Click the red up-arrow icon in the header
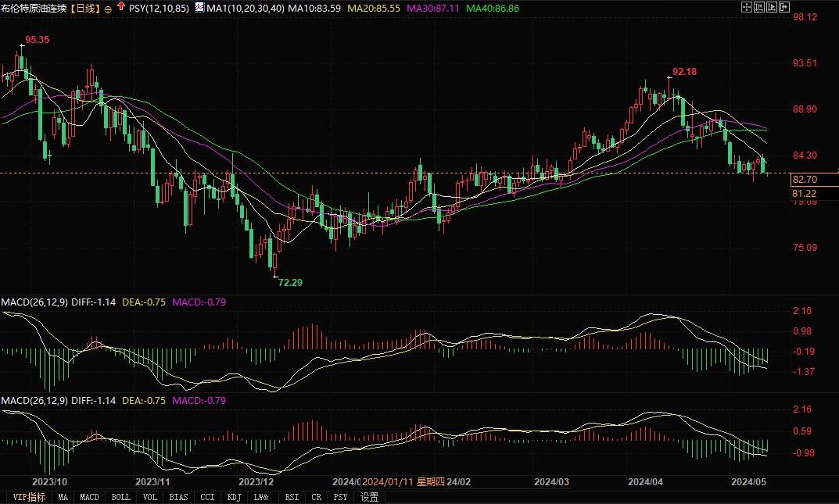The width and height of the screenshot is (839, 504). pyautogui.click(x=120, y=7)
